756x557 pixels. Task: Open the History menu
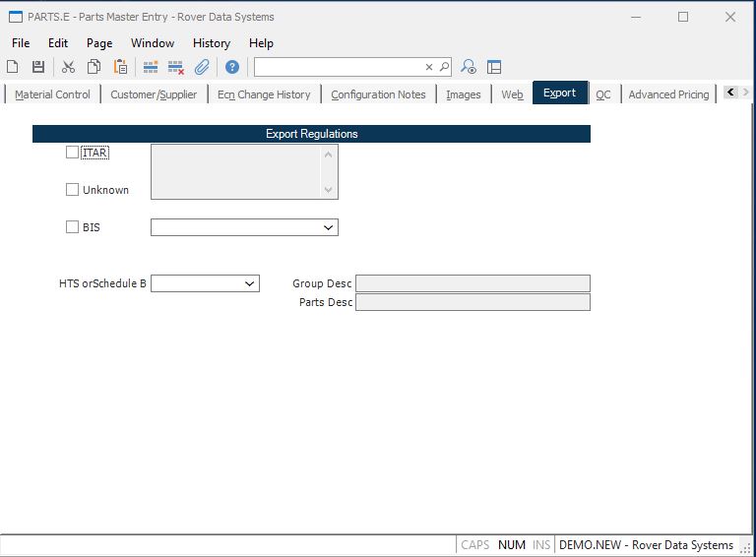point(211,43)
